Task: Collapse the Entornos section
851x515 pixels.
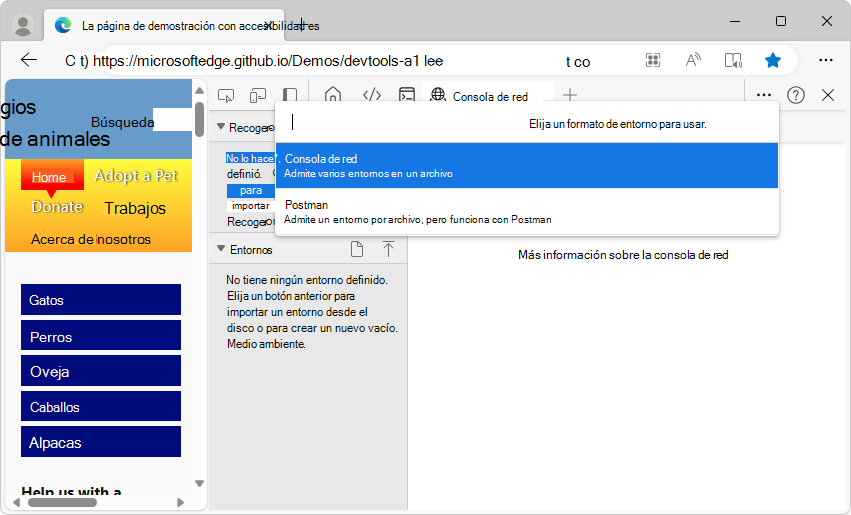Action: 222,249
